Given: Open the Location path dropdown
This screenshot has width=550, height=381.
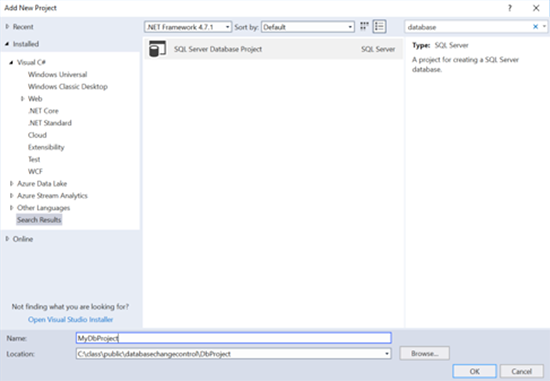Looking at the screenshot, I should tap(387, 353).
